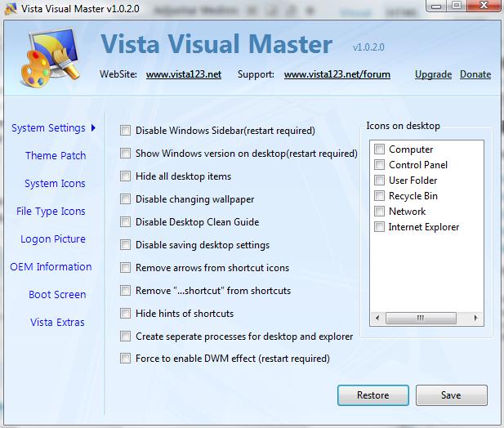
Task: Open the Vista Extras section
Action: 57,322
